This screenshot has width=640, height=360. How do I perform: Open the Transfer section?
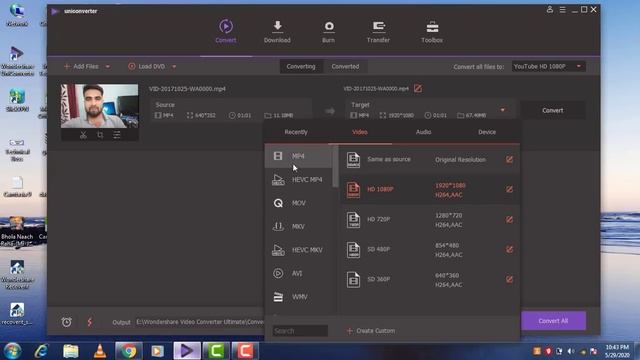click(378, 31)
